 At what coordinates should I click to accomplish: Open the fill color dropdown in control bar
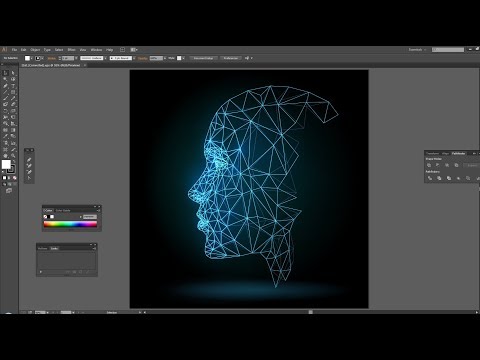point(32,58)
